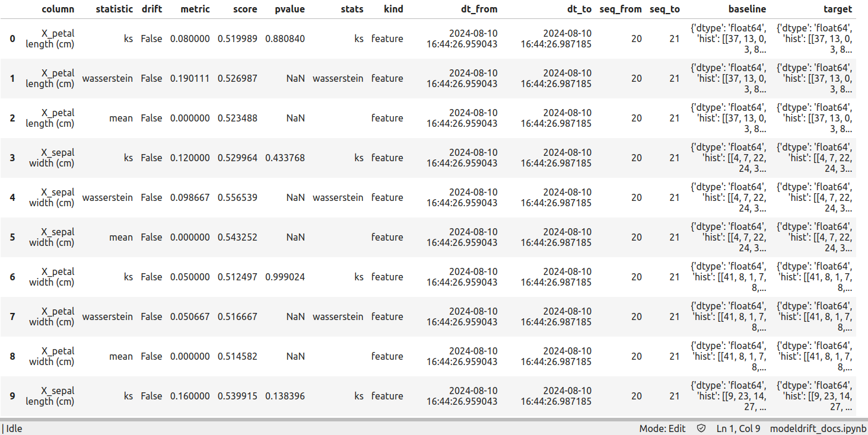Click the 'seq_from' column header

pos(621,9)
